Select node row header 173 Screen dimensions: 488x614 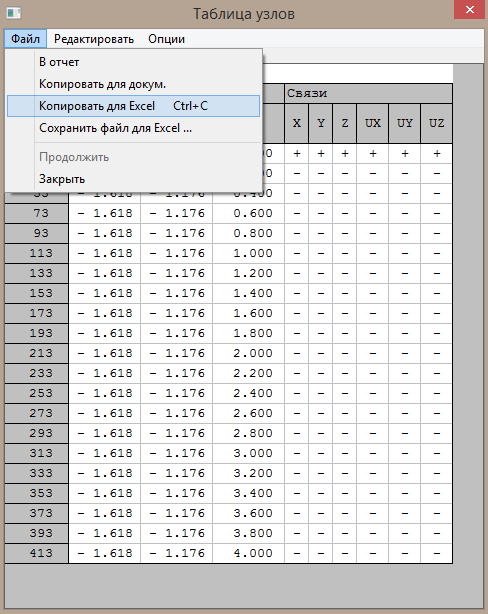coord(37,313)
